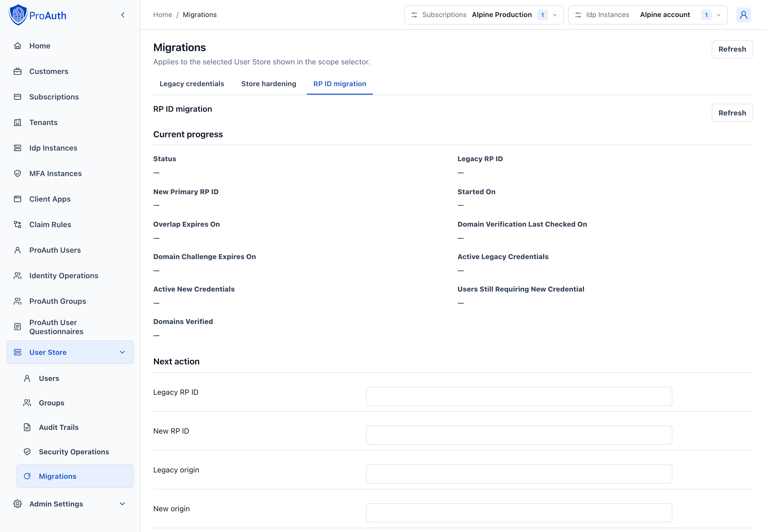Open the user profile avatar icon

(743, 15)
